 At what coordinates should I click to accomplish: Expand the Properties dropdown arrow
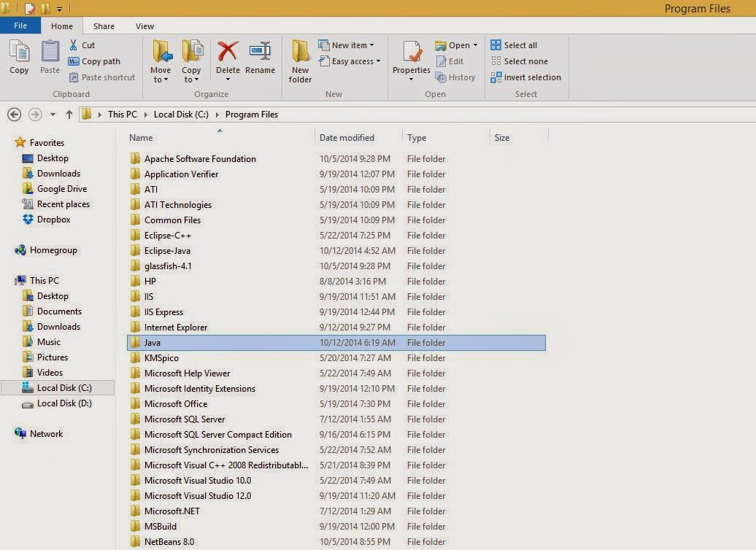[x=412, y=80]
